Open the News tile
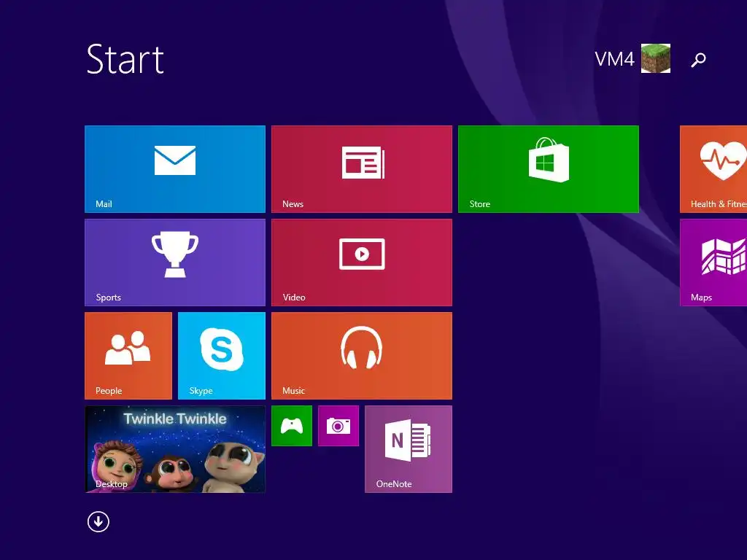This screenshot has height=560, width=747. [362, 169]
